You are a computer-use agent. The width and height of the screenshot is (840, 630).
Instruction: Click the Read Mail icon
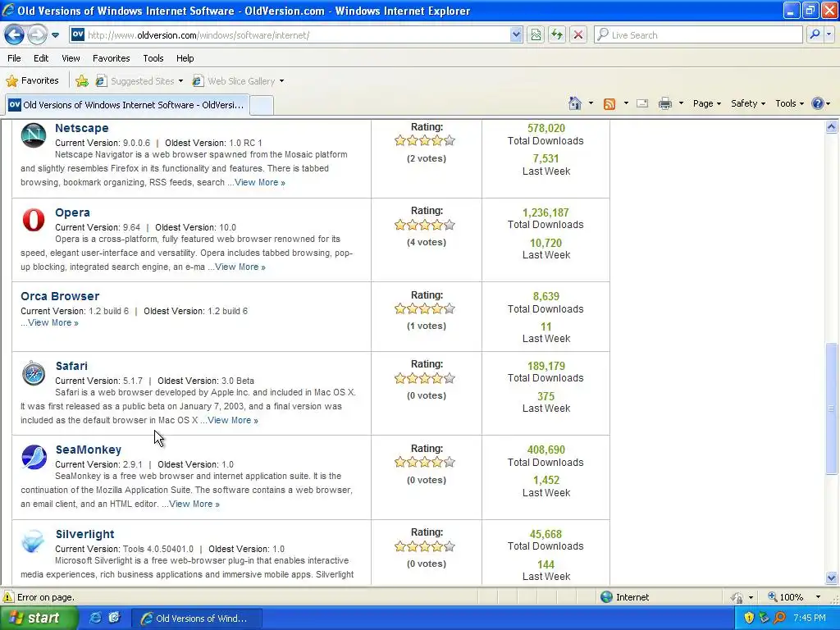(642, 103)
